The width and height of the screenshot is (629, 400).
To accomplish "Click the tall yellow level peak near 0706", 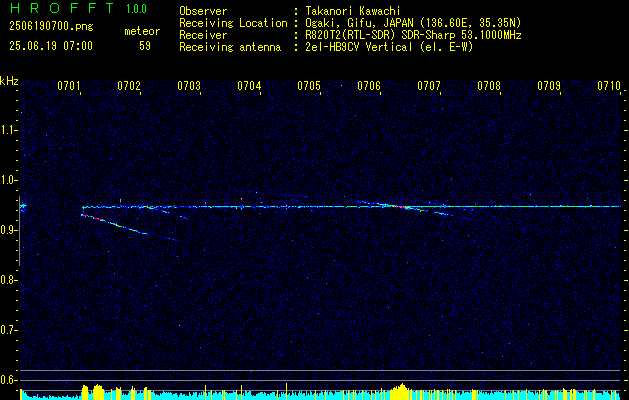I will (402, 391).
